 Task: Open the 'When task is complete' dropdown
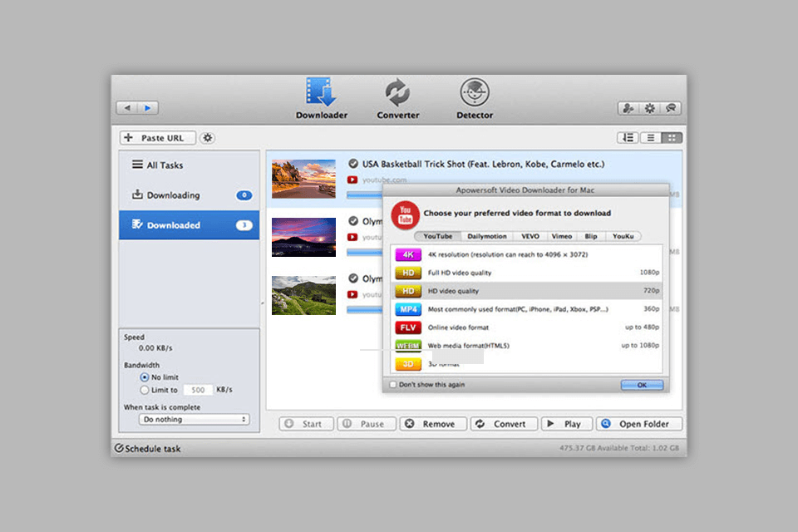(193, 419)
